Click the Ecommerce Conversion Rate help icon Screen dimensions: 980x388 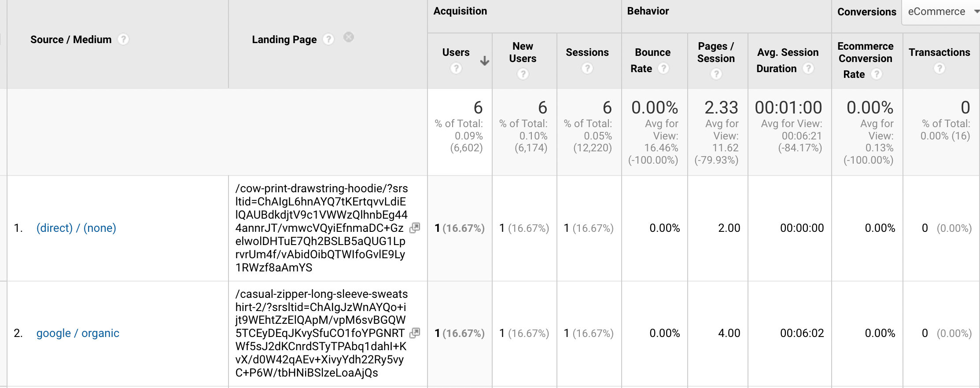(x=877, y=74)
